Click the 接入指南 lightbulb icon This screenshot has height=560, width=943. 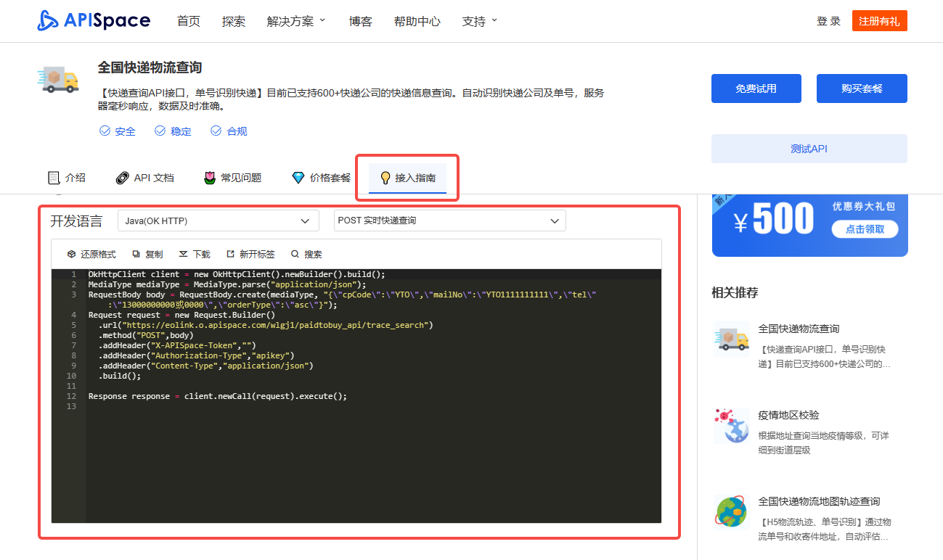[x=385, y=178]
